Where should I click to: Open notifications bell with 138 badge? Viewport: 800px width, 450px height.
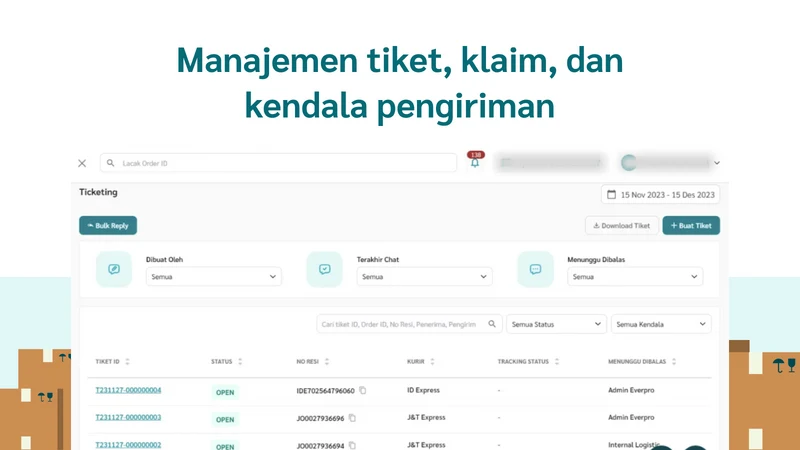(x=475, y=161)
